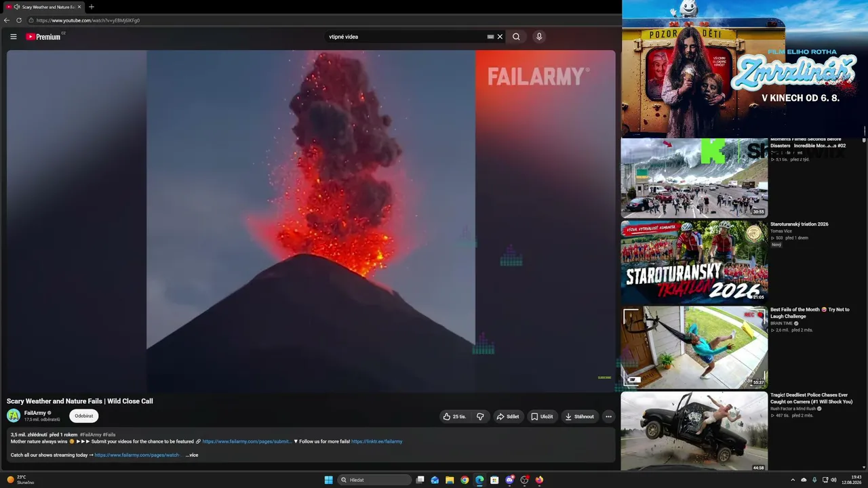Close the Scary Weather browser tab
The height and width of the screenshot is (488, 868).
(79, 7)
